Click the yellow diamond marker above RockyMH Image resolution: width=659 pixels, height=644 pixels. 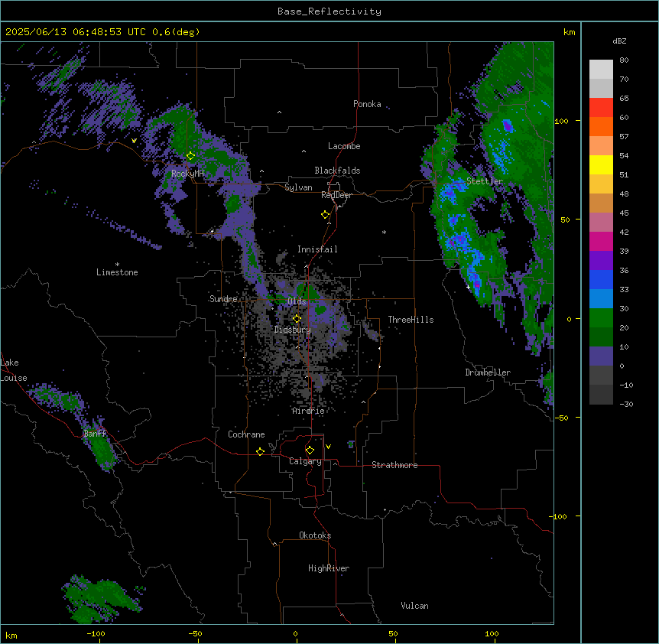coord(190,156)
